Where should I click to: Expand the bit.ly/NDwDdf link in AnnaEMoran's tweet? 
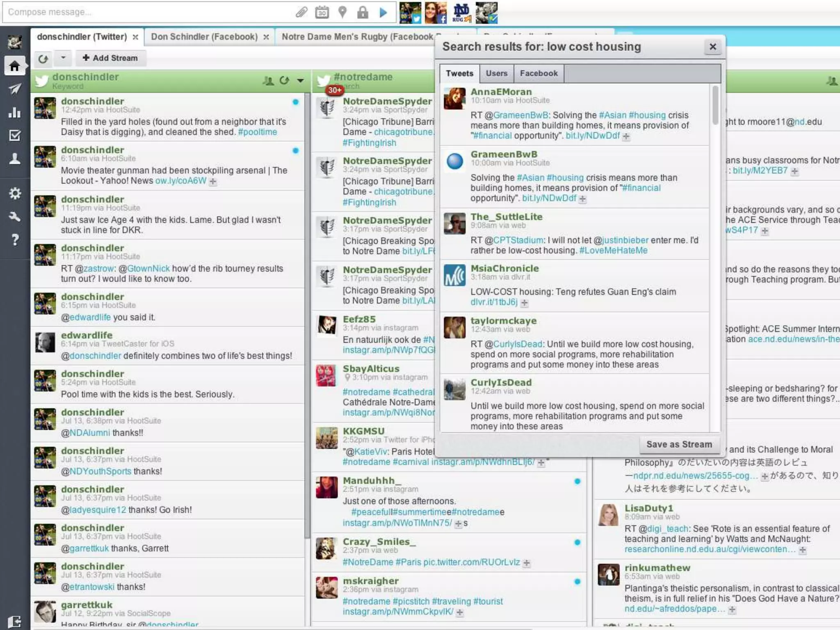click(626, 137)
